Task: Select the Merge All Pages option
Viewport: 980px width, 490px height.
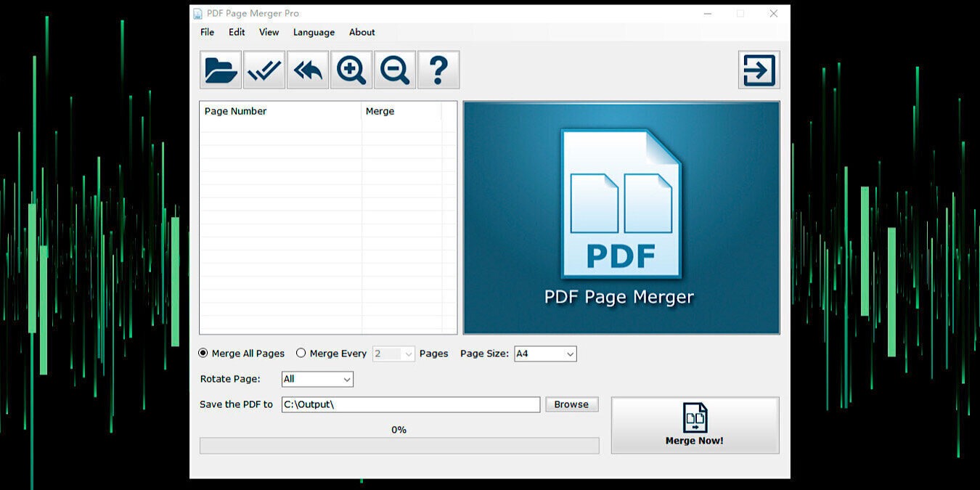Action: coord(204,354)
